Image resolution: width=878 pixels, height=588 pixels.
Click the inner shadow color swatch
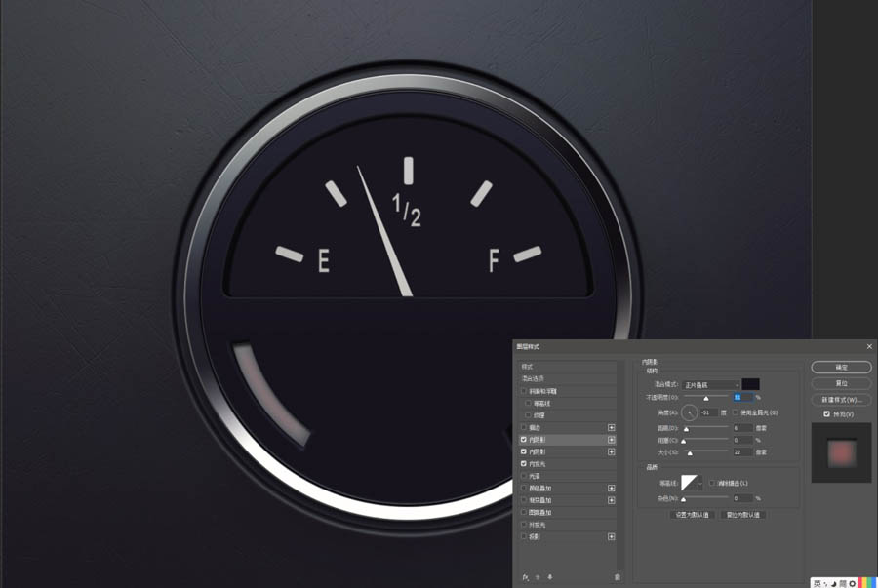[x=750, y=384]
